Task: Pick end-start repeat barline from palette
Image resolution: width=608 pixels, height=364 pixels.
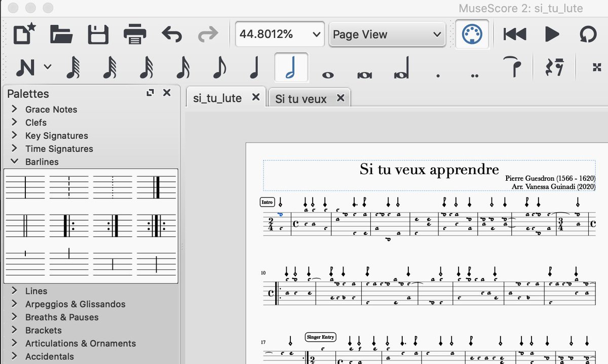Action: 157,225
